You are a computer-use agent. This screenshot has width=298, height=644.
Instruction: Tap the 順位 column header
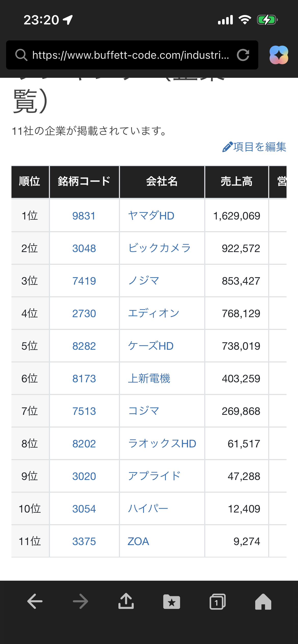[x=30, y=182]
